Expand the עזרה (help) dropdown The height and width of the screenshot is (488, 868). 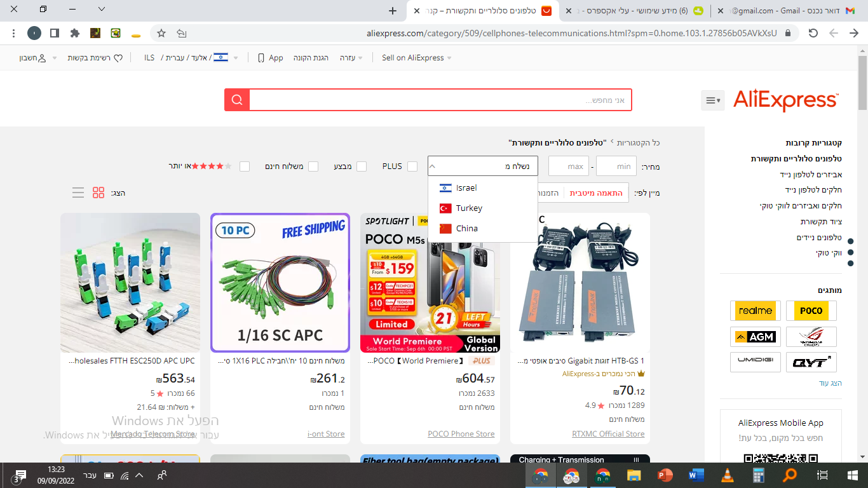pos(351,58)
